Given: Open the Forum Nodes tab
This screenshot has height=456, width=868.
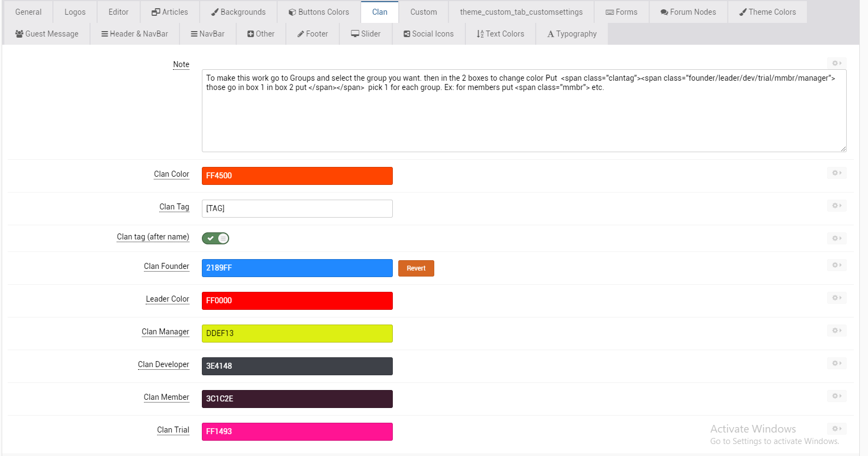Looking at the screenshot, I should pos(688,12).
